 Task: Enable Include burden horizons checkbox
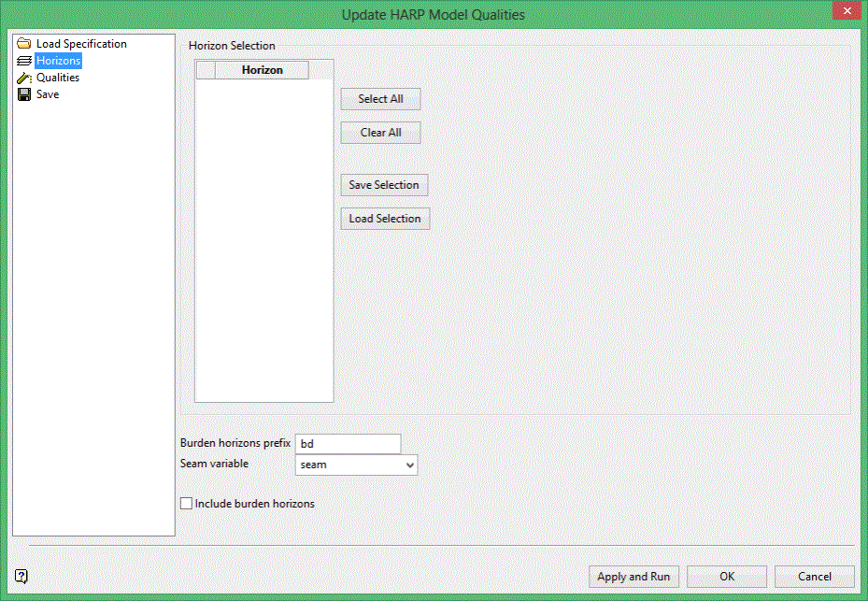tap(187, 504)
